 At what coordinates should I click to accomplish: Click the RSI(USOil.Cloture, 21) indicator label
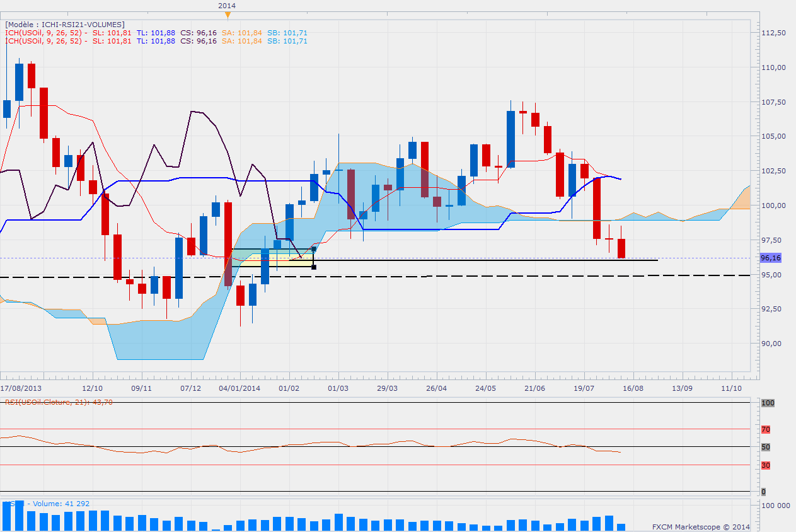tap(59, 402)
